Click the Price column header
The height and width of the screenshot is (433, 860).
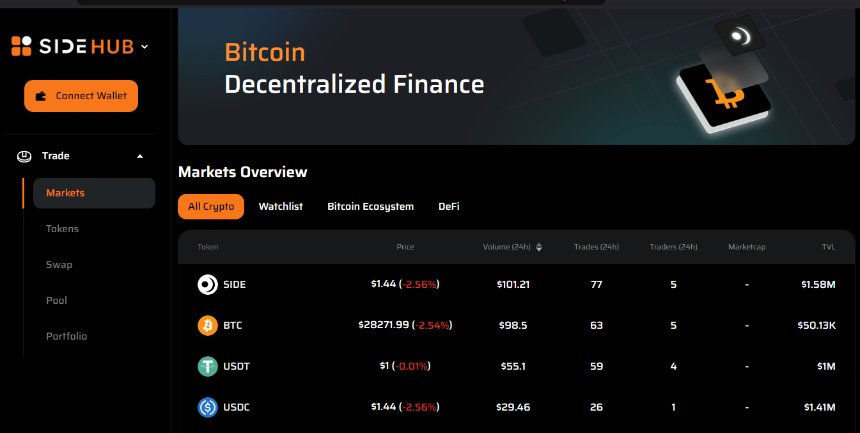405,247
